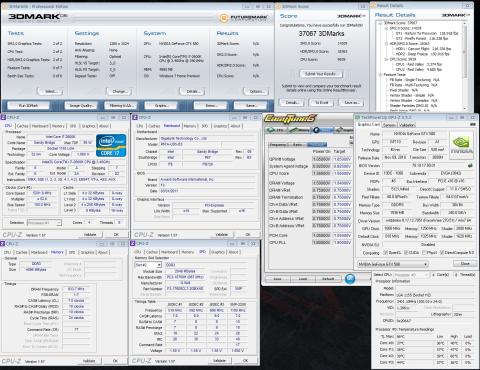Click the title icon of the CPU-Z Mainboard window
The height and width of the screenshot is (370, 480).
click(x=135, y=117)
